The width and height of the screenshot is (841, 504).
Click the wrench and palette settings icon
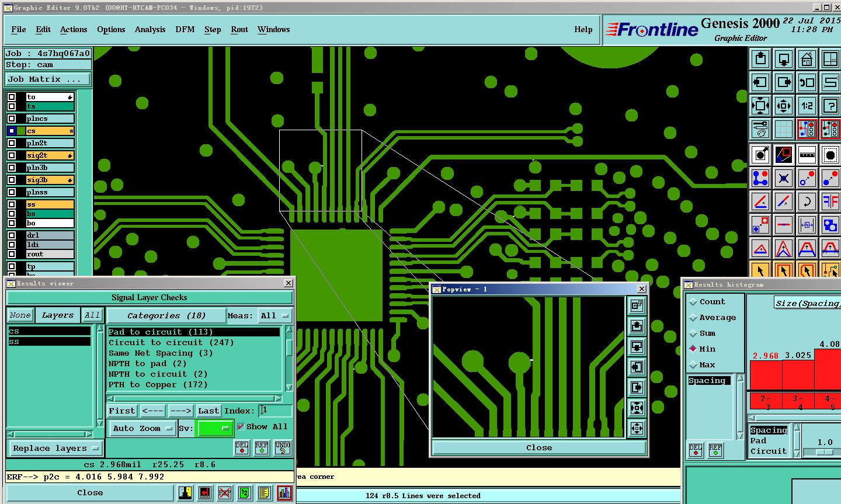pos(760,129)
